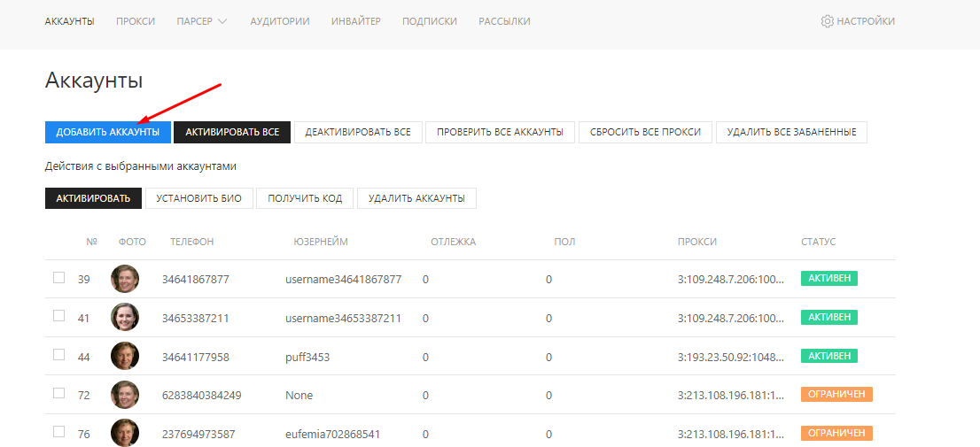Click Ограничен status badge of account 72
Image resolution: width=980 pixels, height=447 pixels.
pyautogui.click(x=836, y=395)
